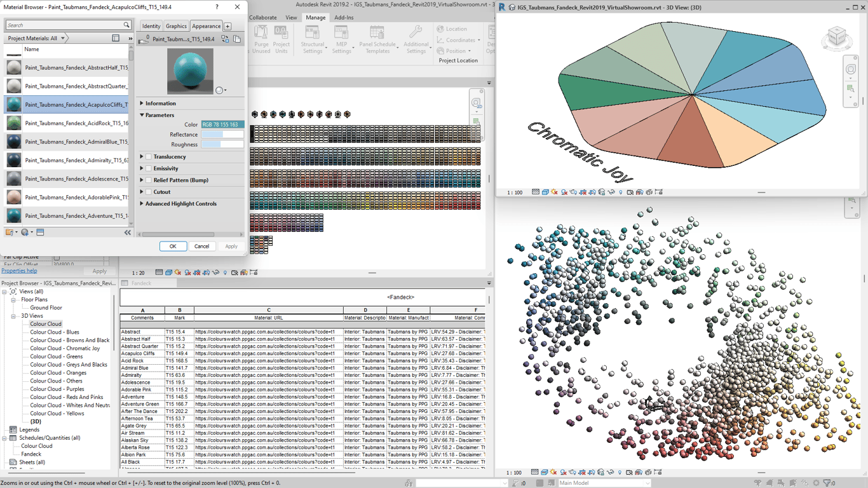This screenshot has width=868, height=488.
Task: Click the Additional Settings wrench icon
Action: click(x=416, y=33)
